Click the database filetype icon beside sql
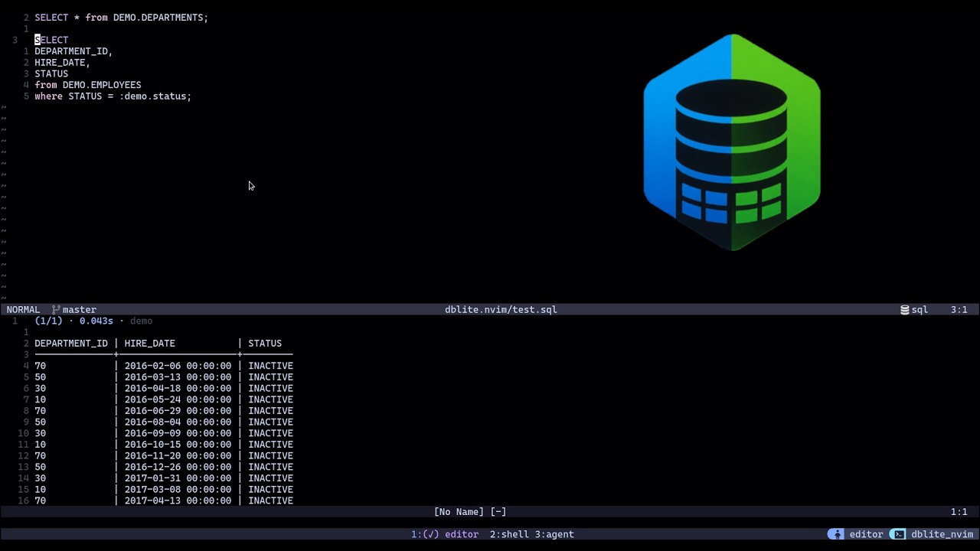Image resolution: width=980 pixels, height=551 pixels. point(905,310)
